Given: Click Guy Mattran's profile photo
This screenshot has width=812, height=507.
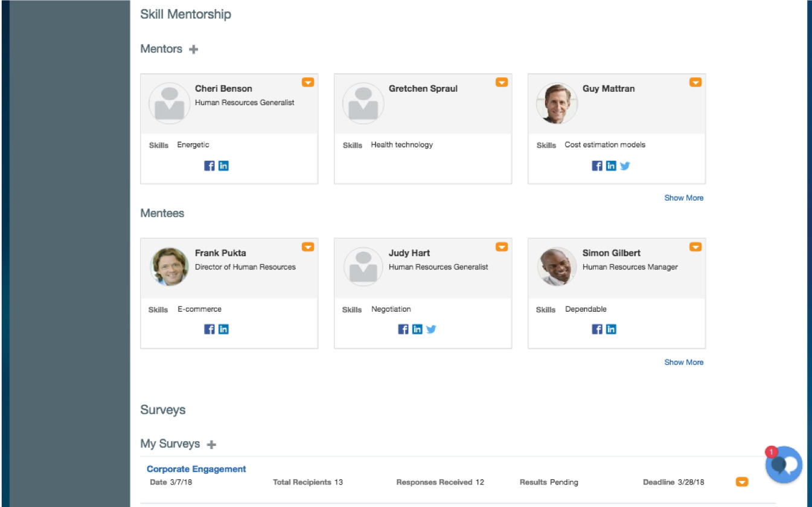Looking at the screenshot, I should point(557,103).
